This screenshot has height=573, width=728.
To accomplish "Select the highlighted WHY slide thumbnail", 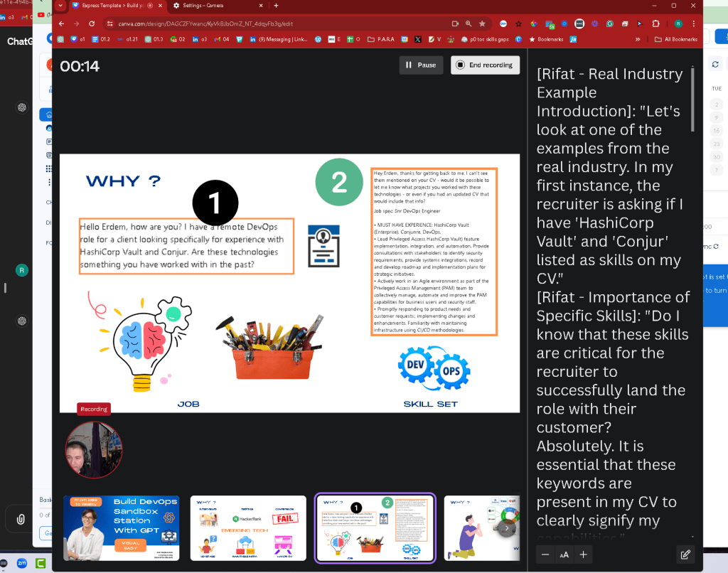I will [x=375, y=528].
